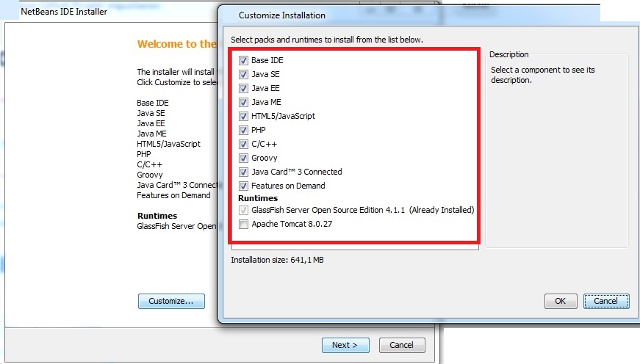Select the Groovy label in dialog
The height and width of the screenshot is (364, 640).
264,158
